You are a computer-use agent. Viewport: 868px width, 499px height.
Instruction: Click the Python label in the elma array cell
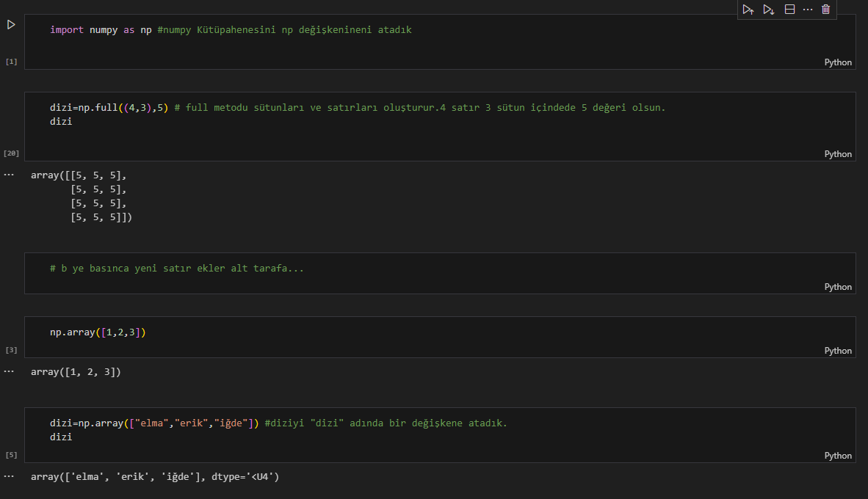pos(838,456)
